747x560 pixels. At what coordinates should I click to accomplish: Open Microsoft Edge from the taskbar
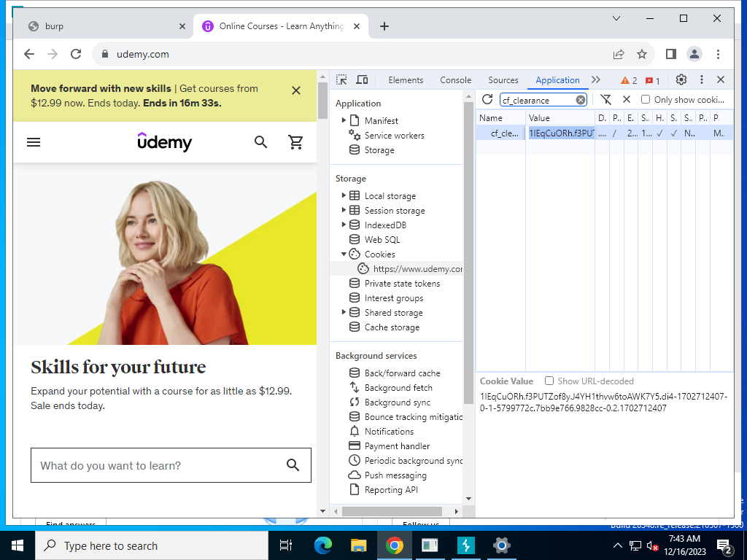[323, 545]
